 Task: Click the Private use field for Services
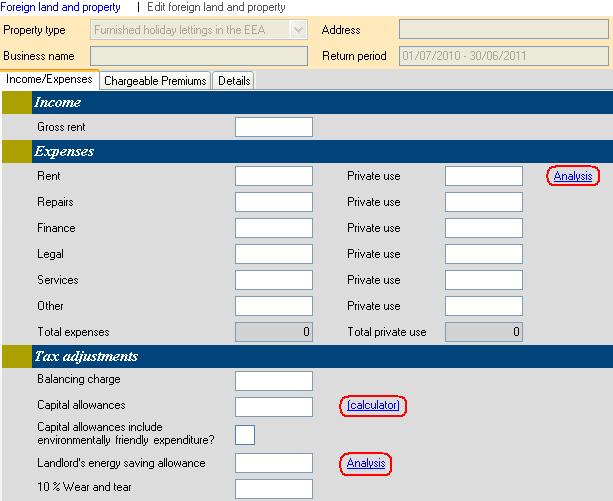pos(484,280)
